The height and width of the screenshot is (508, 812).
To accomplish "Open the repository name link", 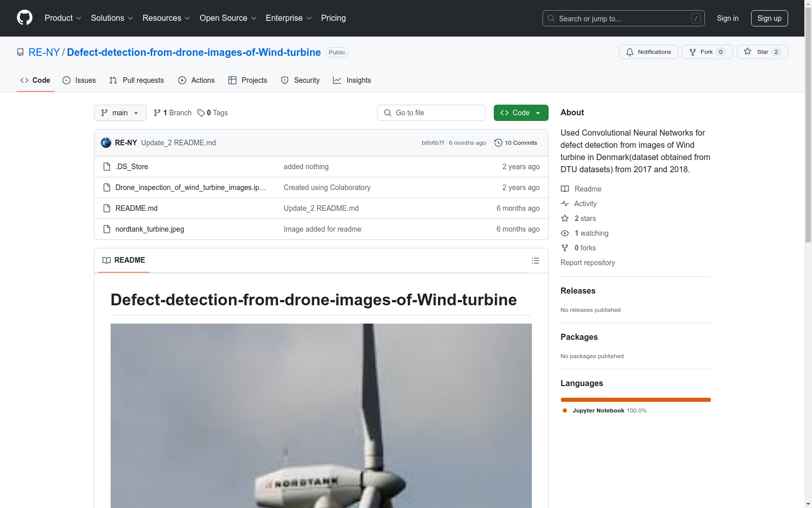I will coord(194,52).
